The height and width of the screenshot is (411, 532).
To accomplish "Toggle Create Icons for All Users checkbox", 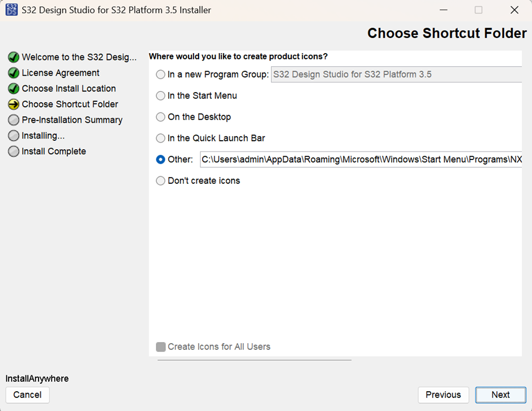I will (161, 347).
